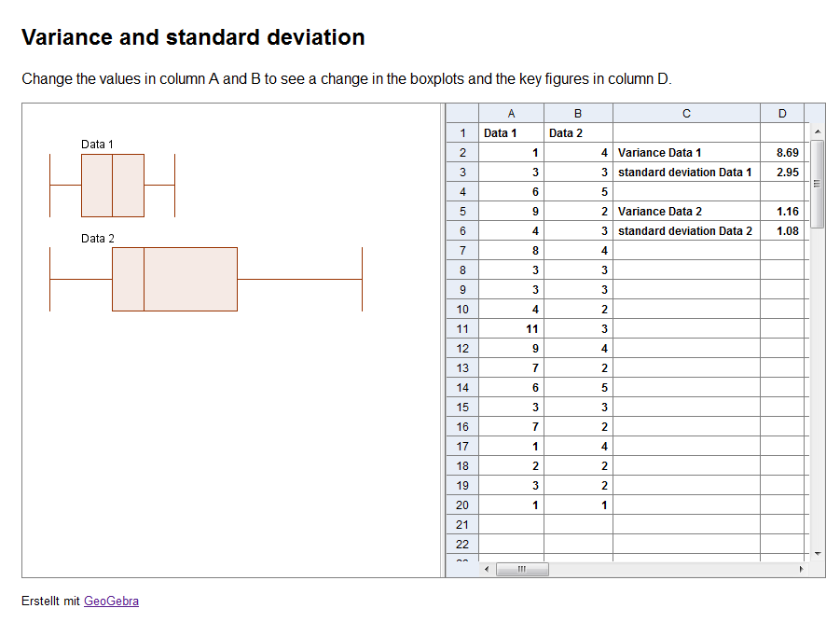The height and width of the screenshot is (636, 840).
Task: Select column D header
Action: tap(782, 114)
